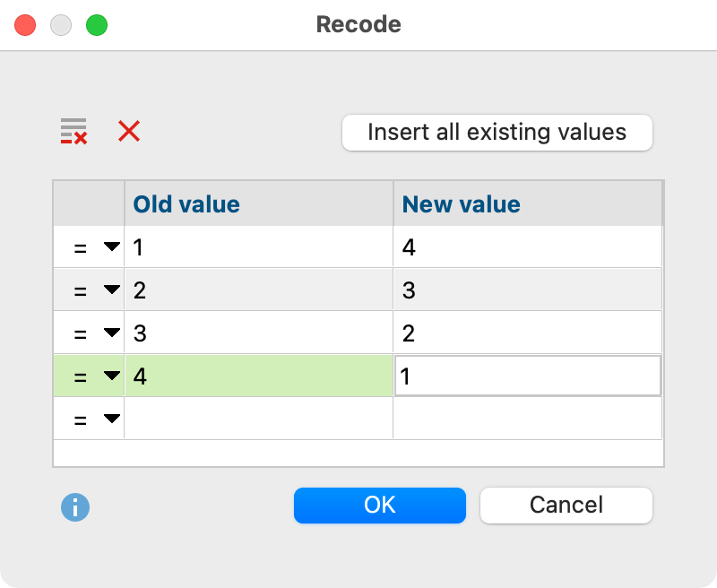Image resolution: width=717 pixels, height=588 pixels.
Task: Open operator dropdown in highlighted row 4
Action: tap(111, 376)
